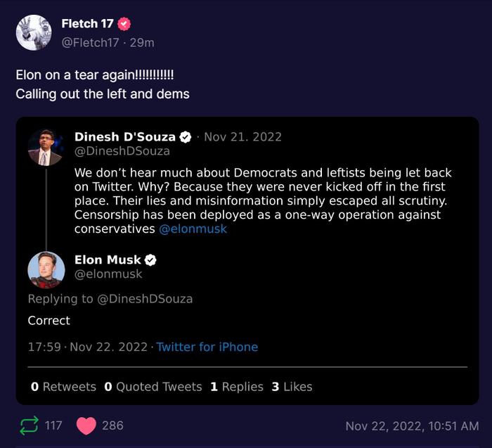Viewport: 492px width, 448px height.
Task: Click the Nov 22, 2022, 10:51 AM timestamp
Action: click(x=413, y=426)
